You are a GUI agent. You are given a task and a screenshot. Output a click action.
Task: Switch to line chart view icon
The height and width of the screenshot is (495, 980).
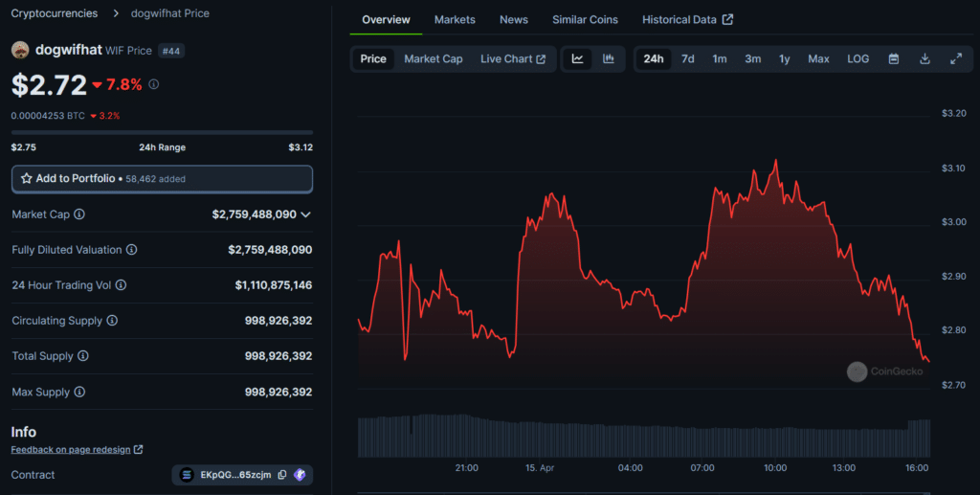578,59
